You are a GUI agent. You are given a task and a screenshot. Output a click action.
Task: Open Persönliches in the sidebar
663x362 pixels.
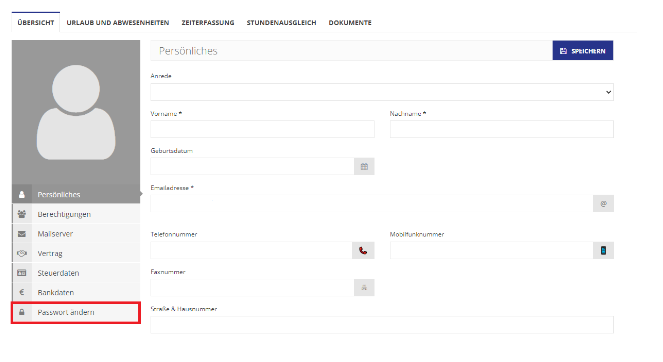pos(76,195)
